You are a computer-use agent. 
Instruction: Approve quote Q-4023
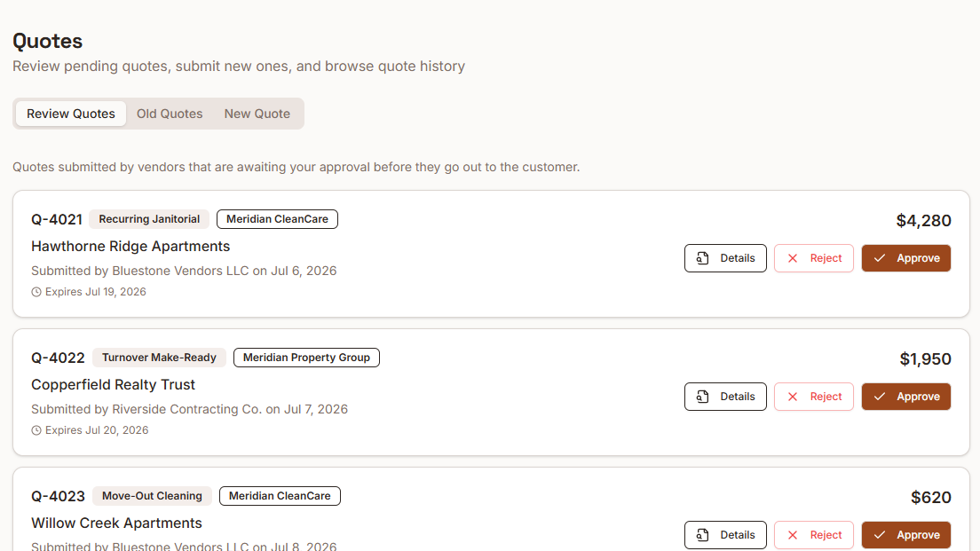[906, 535]
